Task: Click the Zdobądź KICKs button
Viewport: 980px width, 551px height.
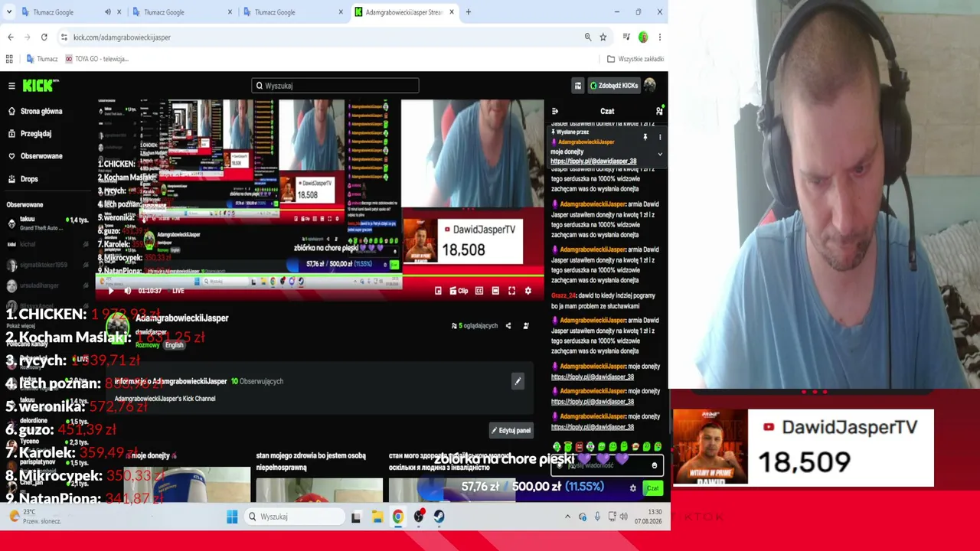Action: pyautogui.click(x=614, y=86)
